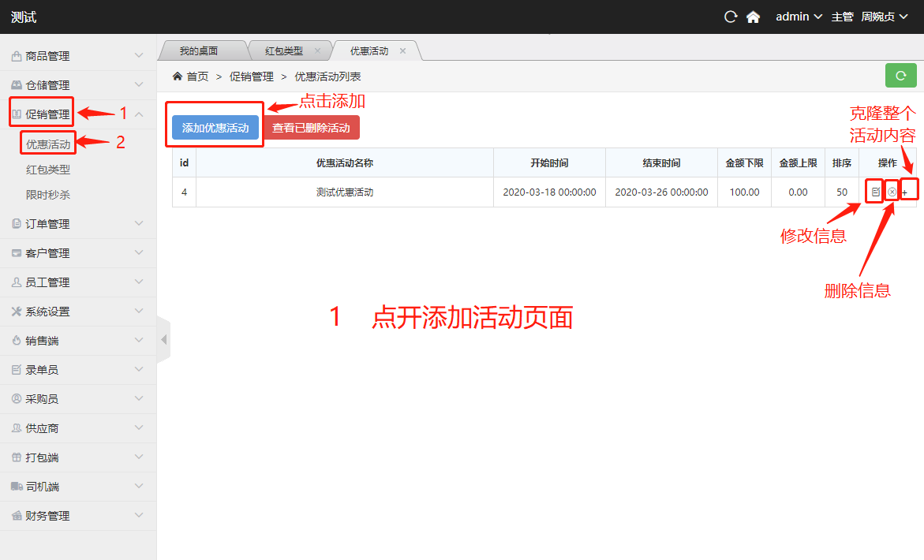Select 红包类型 in the sidebar
The image size is (924, 560).
click(48, 169)
